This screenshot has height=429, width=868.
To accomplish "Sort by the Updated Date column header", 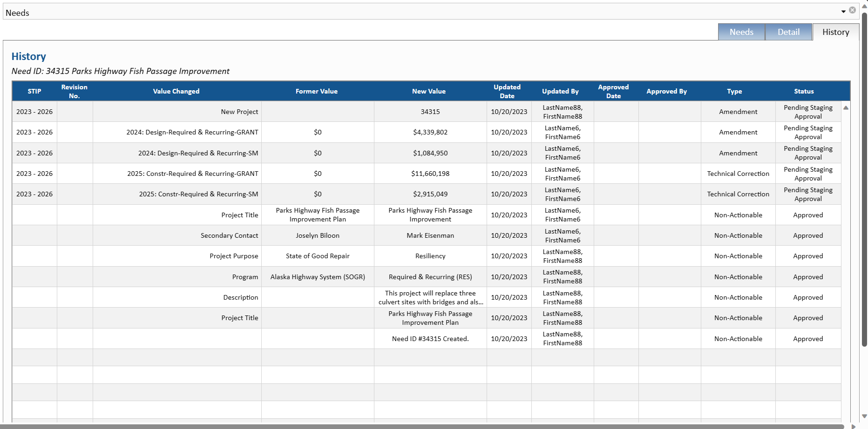I will 508,91.
